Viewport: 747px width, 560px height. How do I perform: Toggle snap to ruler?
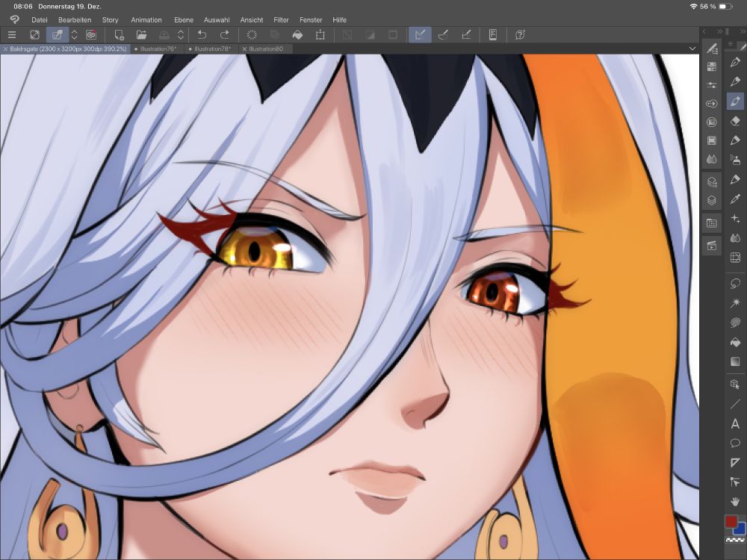(420, 35)
